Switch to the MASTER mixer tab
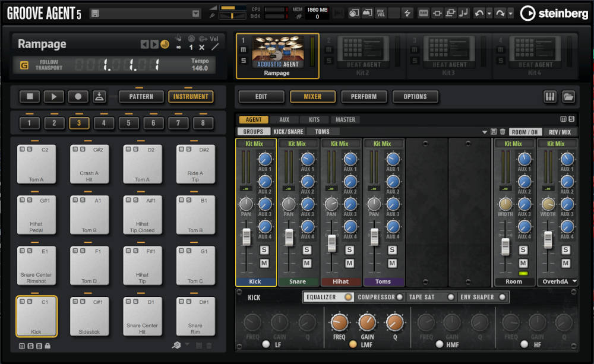The image size is (594, 364). (345, 119)
